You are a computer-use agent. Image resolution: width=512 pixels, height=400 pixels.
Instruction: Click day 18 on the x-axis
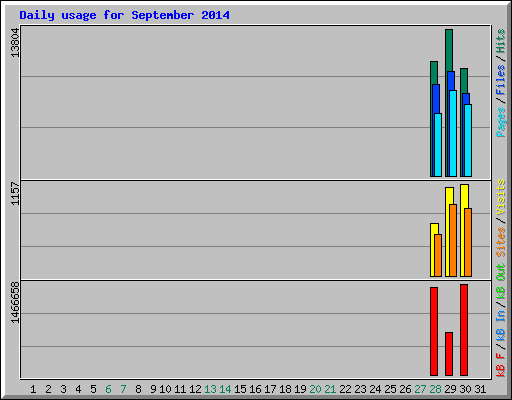click(x=285, y=389)
